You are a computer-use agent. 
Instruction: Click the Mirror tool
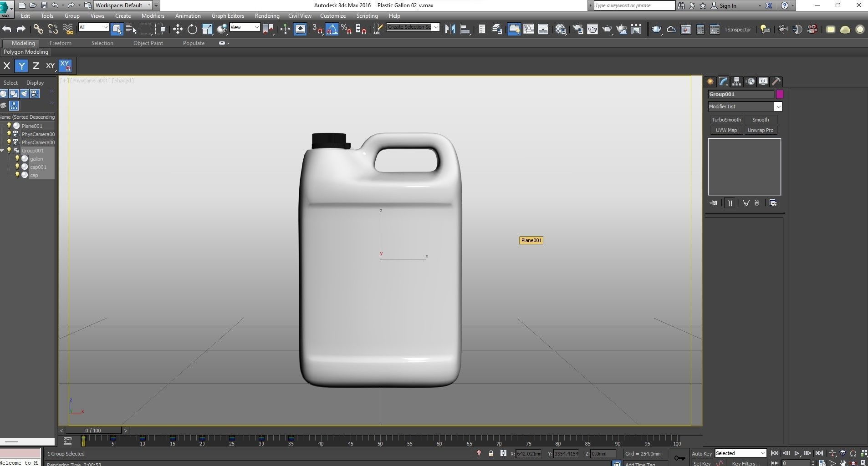[x=450, y=29]
